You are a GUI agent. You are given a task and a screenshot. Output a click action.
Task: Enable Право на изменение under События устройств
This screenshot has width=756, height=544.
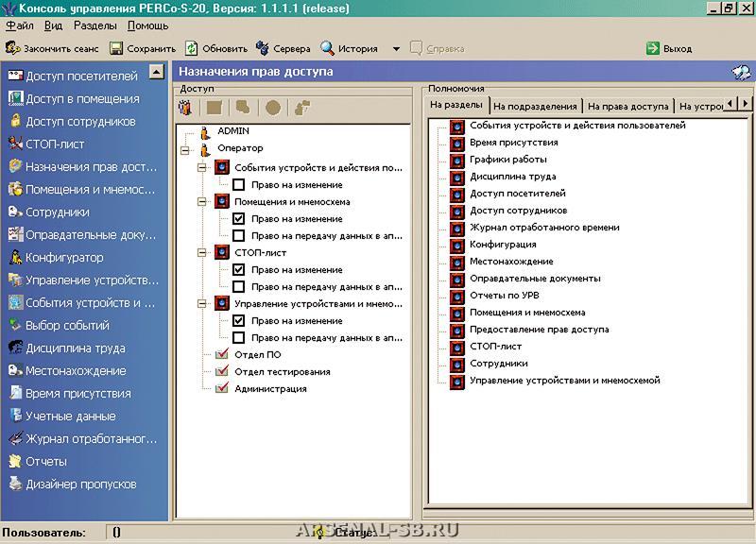click(239, 184)
